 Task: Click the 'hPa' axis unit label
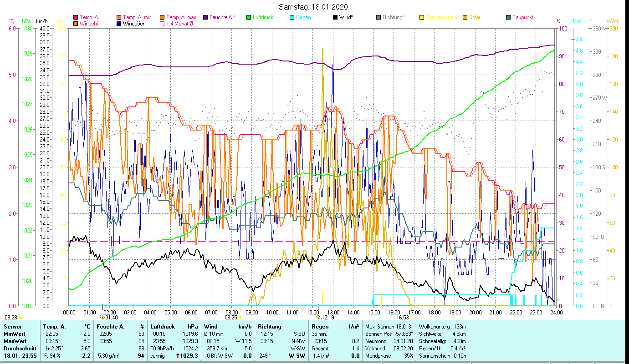(26, 21)
